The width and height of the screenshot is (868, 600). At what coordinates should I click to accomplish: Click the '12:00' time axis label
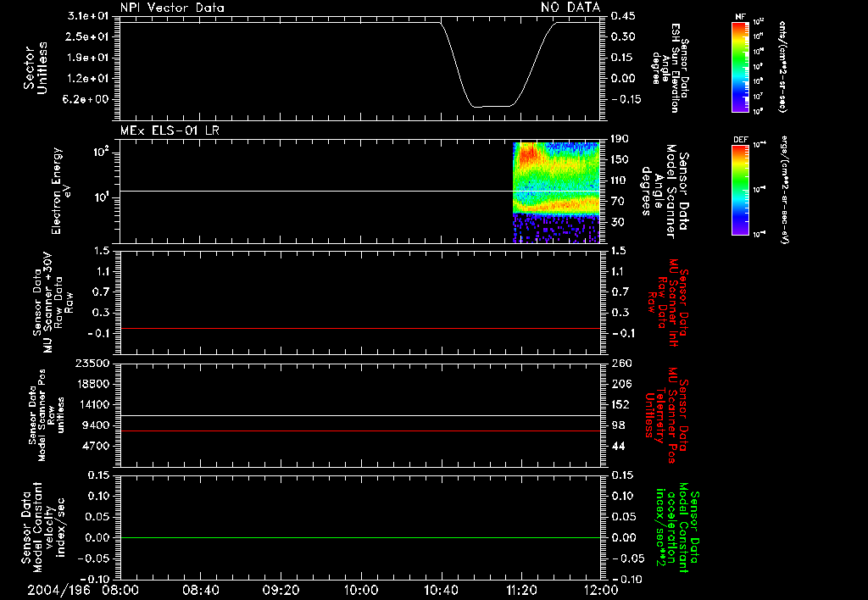tap(601, 590)
